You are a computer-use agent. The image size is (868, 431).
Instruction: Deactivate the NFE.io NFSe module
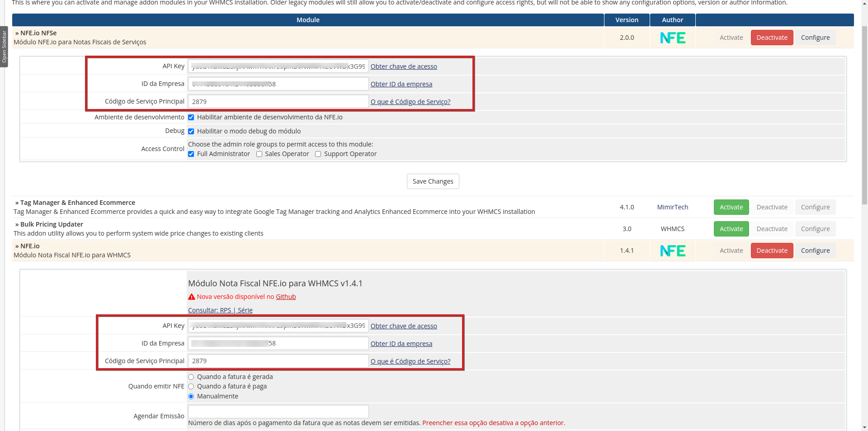(x=772, y=38)
